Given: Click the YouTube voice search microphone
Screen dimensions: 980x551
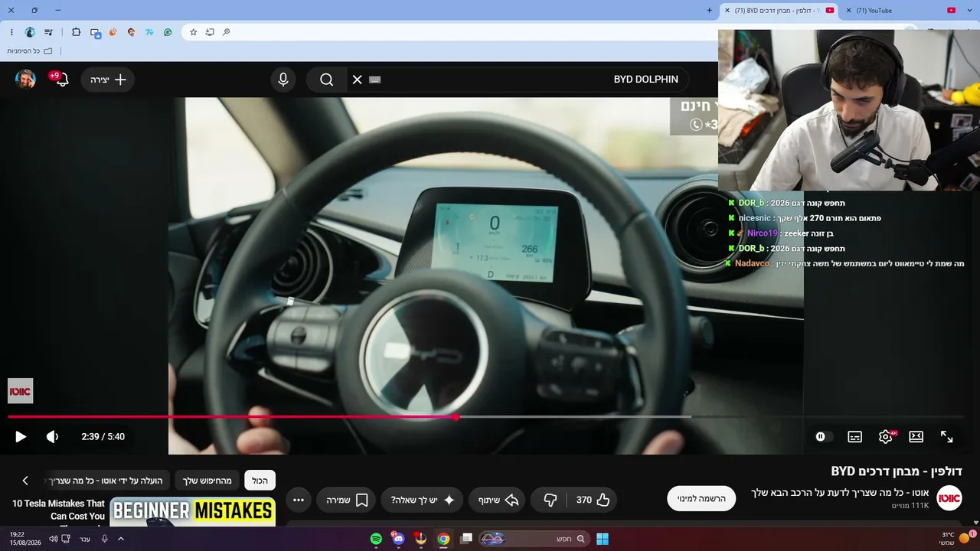Looking at the screenshot, I should [283, 80].
